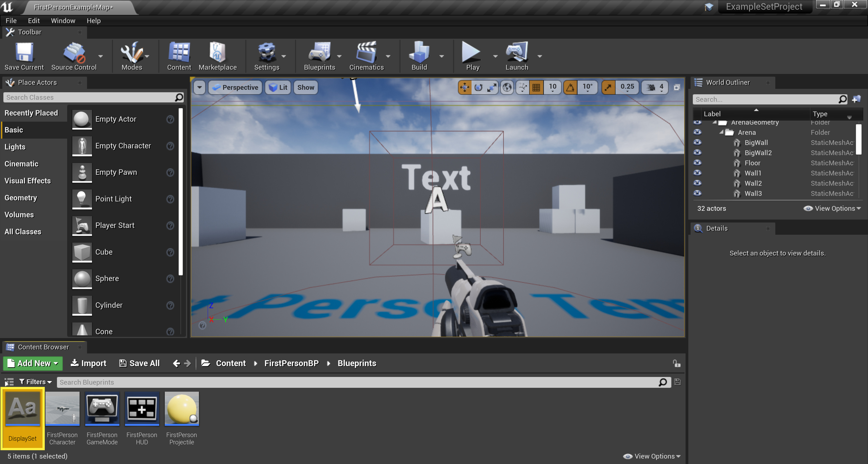The image size is (868, 464).
Task: Click the Import button in Content Browser
Action: (89, 363)
